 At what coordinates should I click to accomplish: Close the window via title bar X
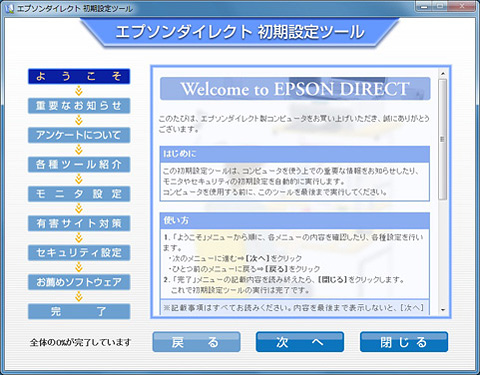coord(462,6)
